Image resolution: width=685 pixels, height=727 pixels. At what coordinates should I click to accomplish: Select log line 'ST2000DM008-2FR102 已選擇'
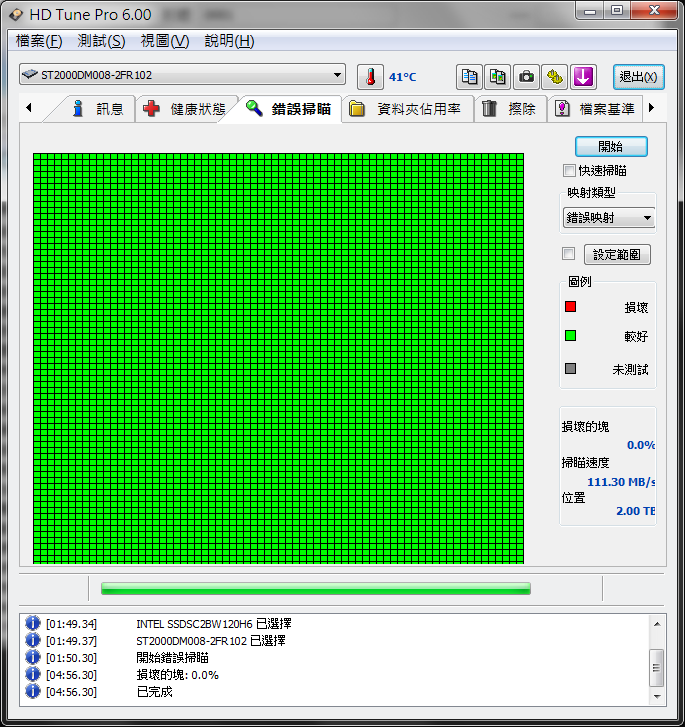click(211, 641)
